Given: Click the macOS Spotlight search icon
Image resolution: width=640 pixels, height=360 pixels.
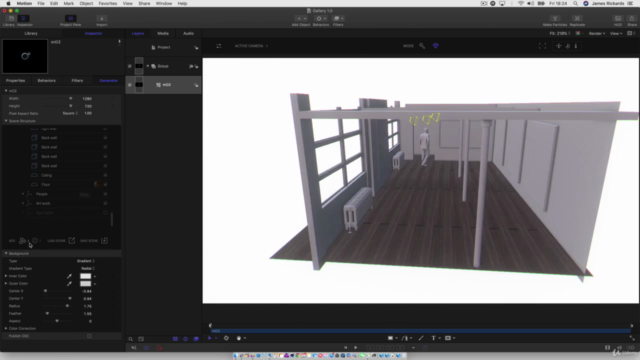Looking at the screenshot, I should [576, 3].
